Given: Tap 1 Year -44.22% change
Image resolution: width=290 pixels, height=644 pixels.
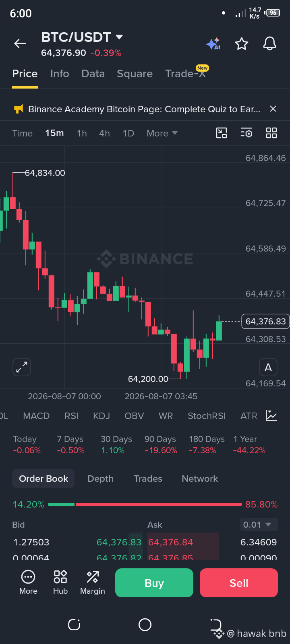Looking at the screenshot, I should tap(249, 445).
